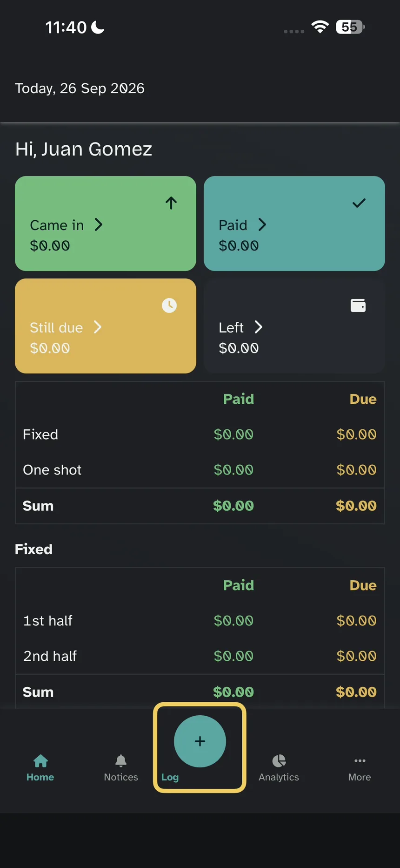Expand the Left card chevron
The image size is (400, 868).
click(258, 327)
